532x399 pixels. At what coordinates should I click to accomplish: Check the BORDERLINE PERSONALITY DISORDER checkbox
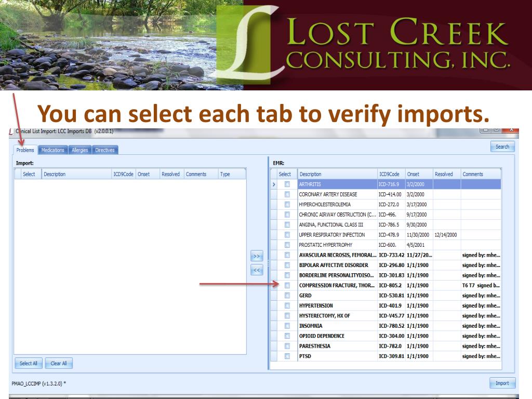287,275
